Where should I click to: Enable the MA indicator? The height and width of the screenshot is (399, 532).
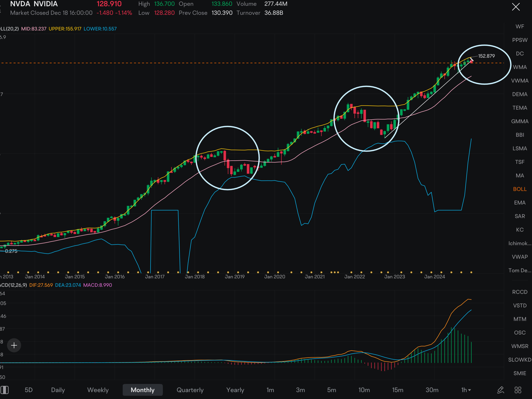pyautogui.click(x=520, y=175)
